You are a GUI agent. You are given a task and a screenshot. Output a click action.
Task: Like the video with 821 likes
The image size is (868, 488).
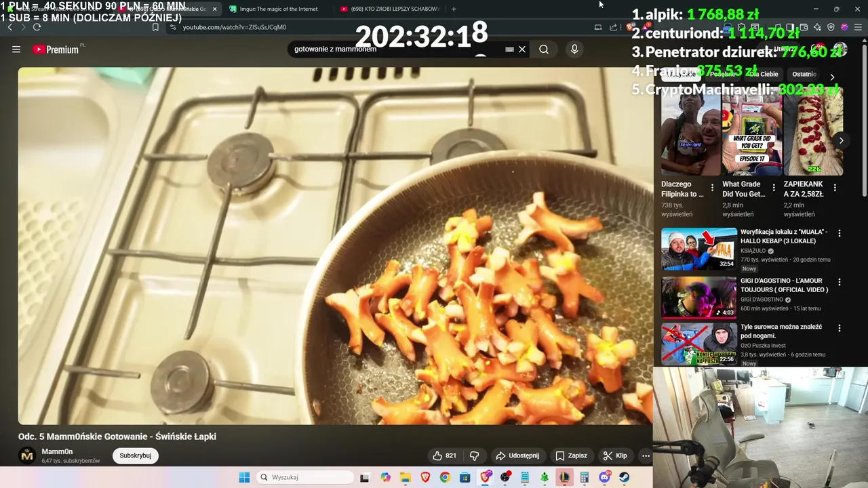coord(444,455)
